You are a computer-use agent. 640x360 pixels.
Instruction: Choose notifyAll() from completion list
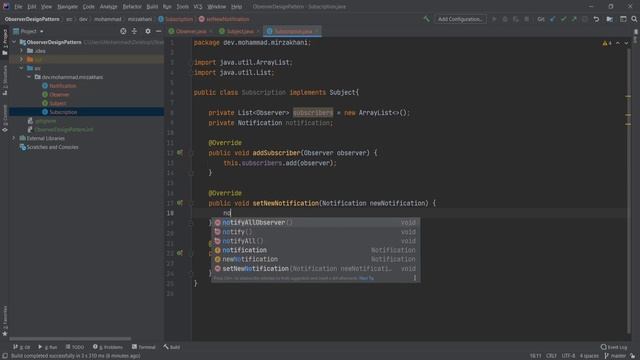(316, 241)
